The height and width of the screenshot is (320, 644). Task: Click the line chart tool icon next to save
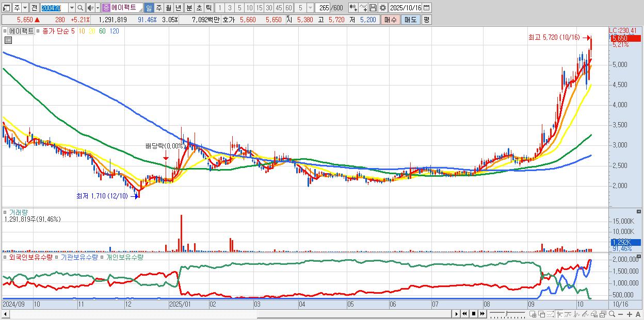point(363,8)
